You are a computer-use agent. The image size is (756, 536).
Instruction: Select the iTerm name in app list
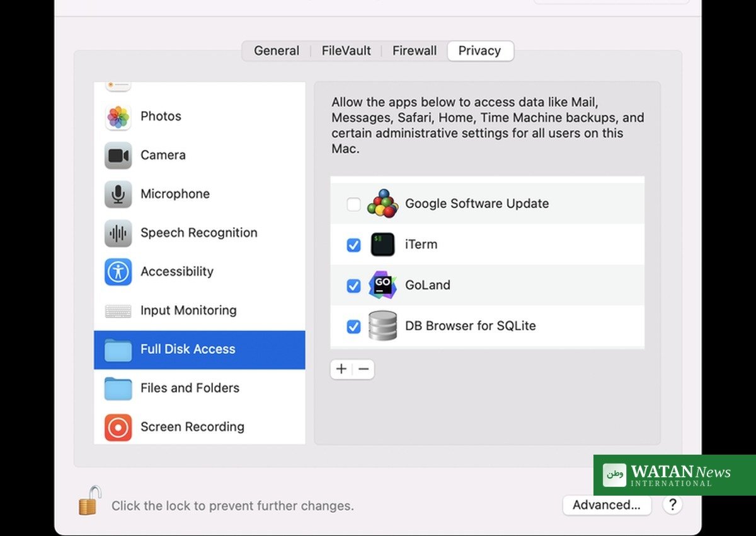[421, 244]
